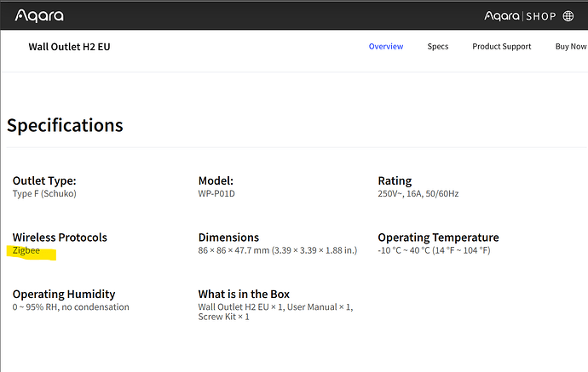Switch to the Overview tab
588x372 pixels.
click(386, 47)
